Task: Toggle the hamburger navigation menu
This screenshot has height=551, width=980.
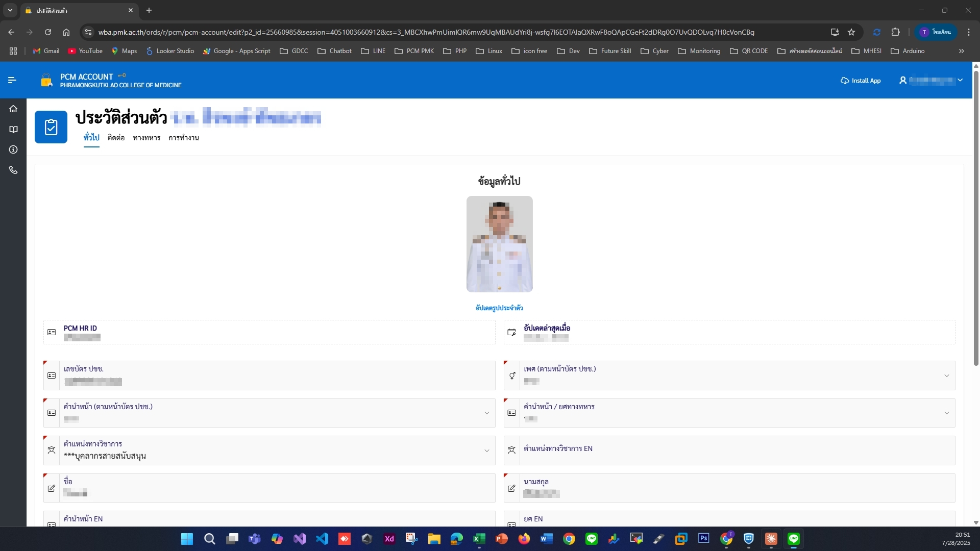Action: 12,80
